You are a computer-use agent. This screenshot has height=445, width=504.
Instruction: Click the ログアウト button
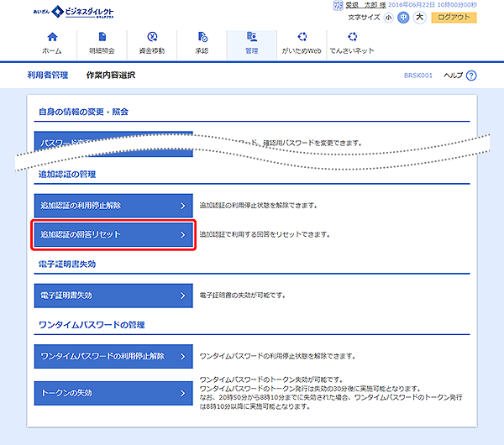click(454, 18)
